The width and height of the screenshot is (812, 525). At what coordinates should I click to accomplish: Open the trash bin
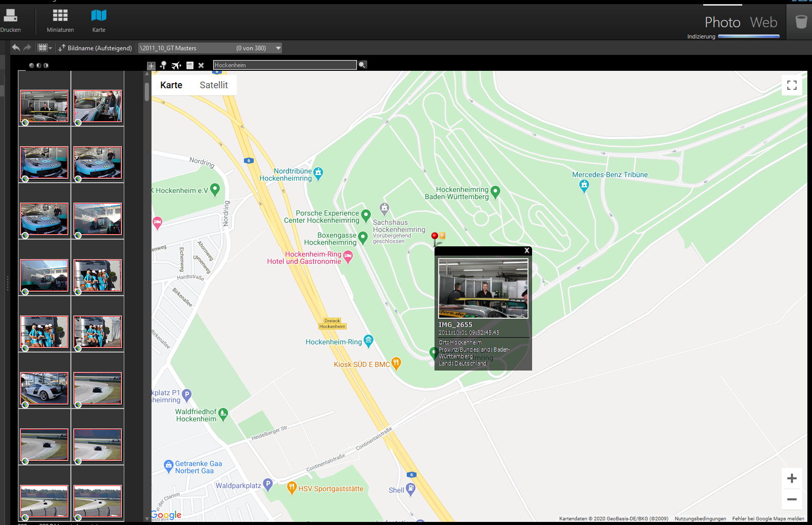click(801, 22)
